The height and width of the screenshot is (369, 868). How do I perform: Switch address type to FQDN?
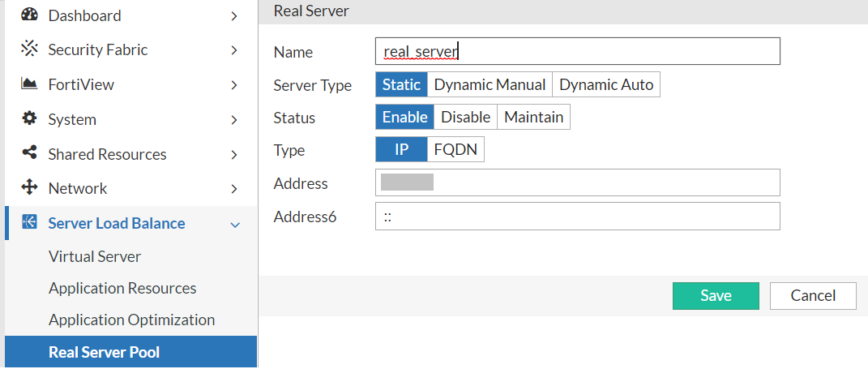coord(455,149)
